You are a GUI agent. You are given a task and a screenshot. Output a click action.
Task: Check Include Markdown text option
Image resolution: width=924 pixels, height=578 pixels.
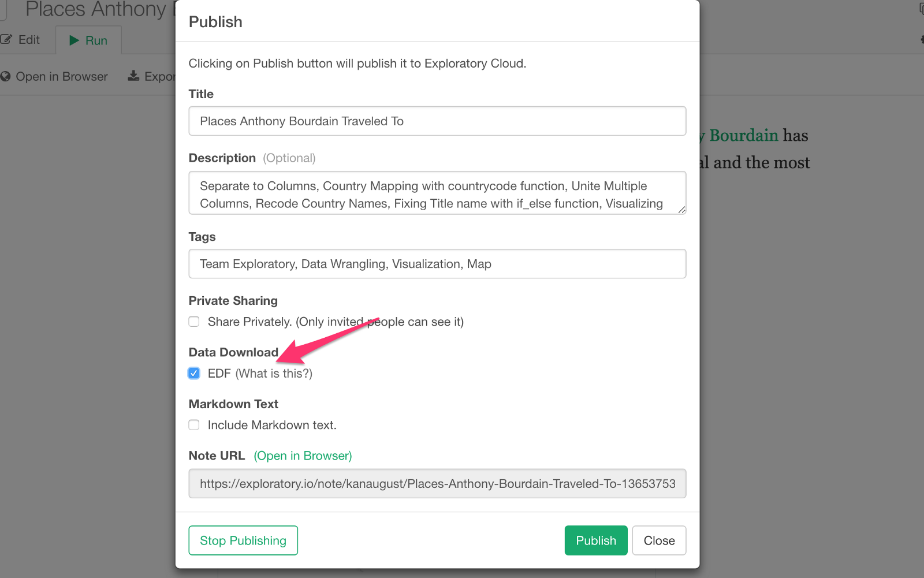[194, 425]
